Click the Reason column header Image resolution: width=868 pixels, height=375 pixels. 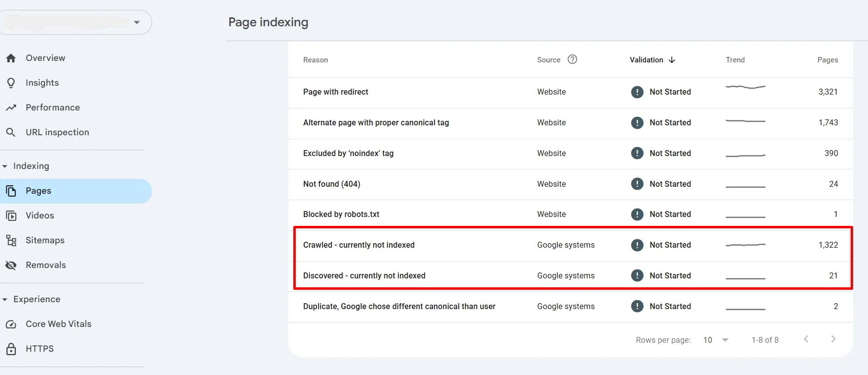point(316,60)
